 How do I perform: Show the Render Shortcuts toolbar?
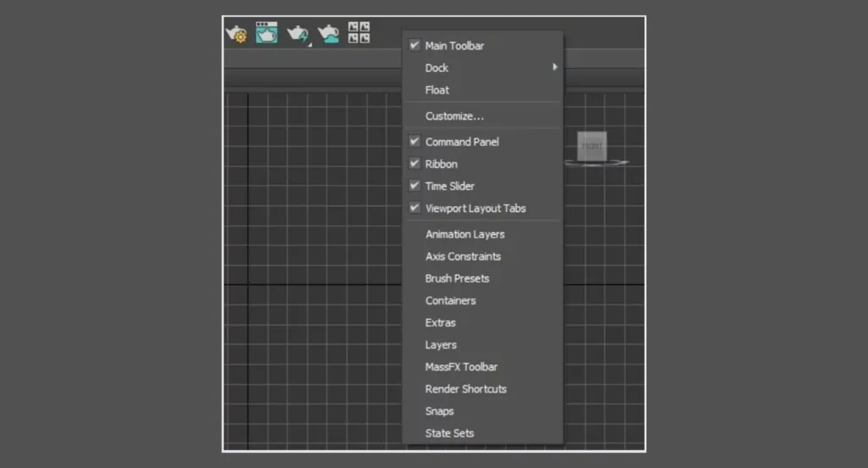482,389
